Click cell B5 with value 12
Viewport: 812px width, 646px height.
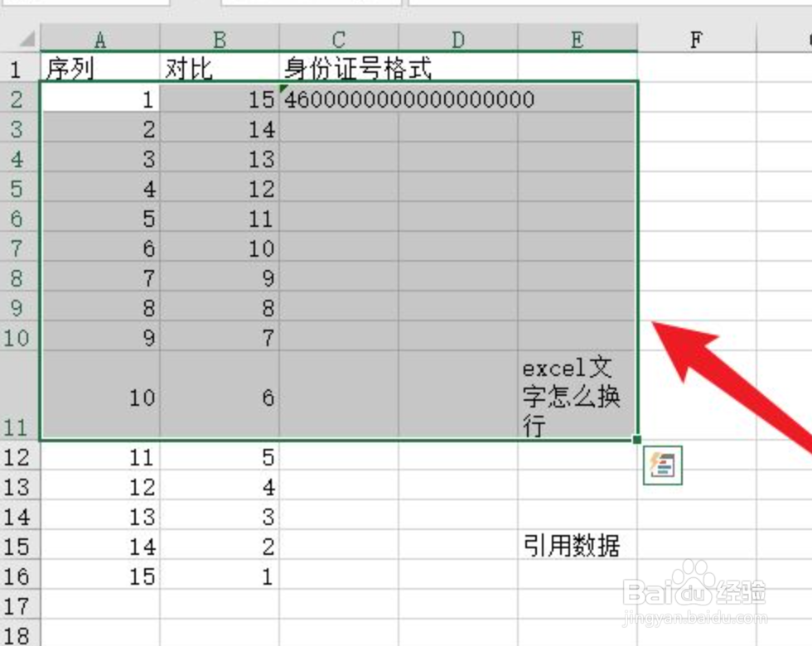pyautogui.click(x=220, y=188)
